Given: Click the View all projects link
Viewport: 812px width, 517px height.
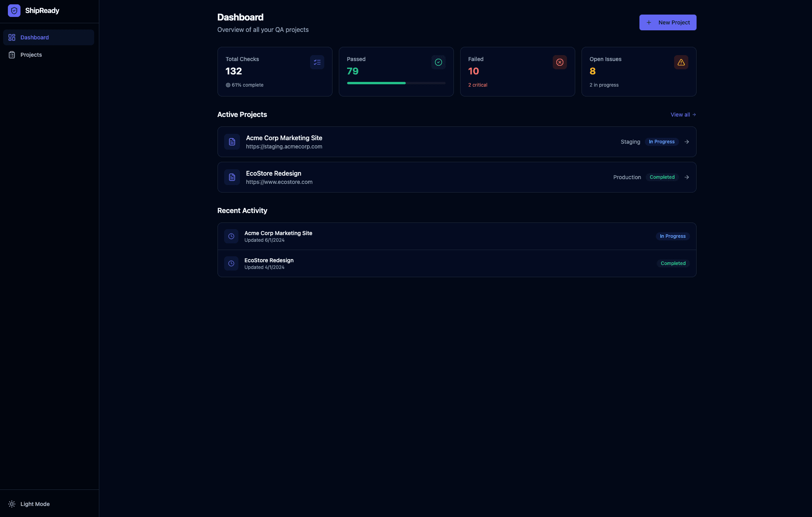Looking at the screenshot, I should point(684,115).
